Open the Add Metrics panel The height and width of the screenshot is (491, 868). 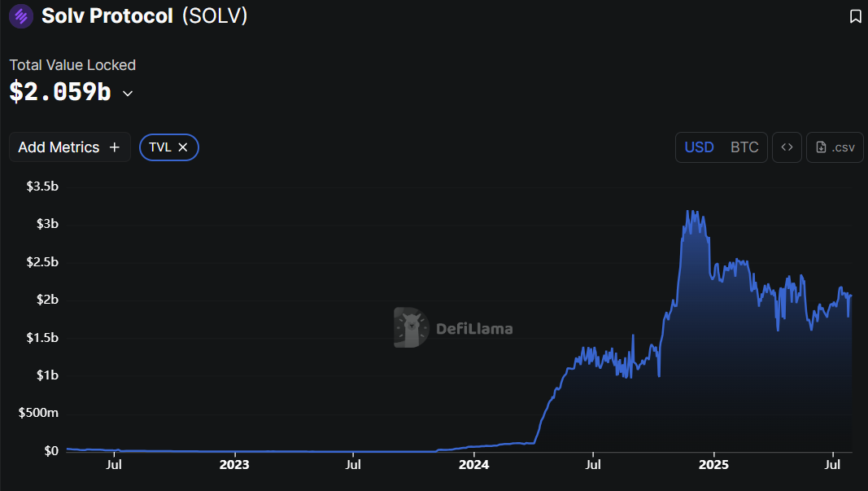click(69, 147)
